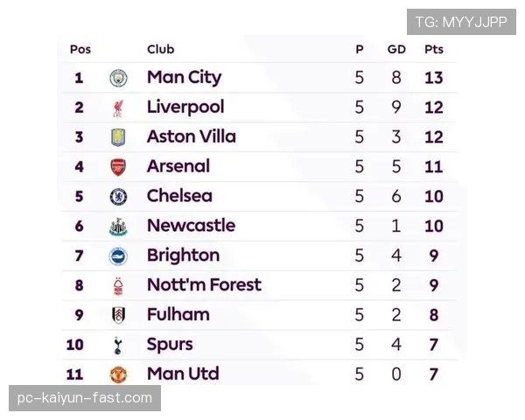Click the Spurs cockerel crest
Screen dimensions: 525x420
(118, 345)
